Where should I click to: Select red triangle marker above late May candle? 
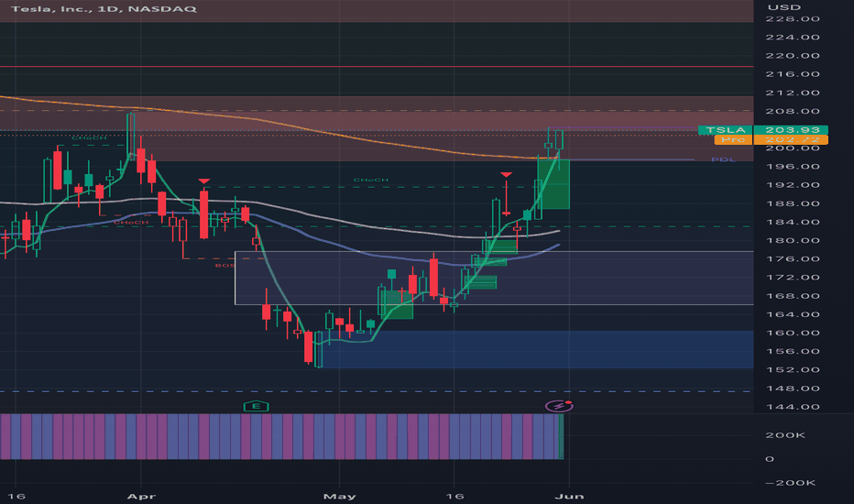pyautogui.click(x=506, y=174)
